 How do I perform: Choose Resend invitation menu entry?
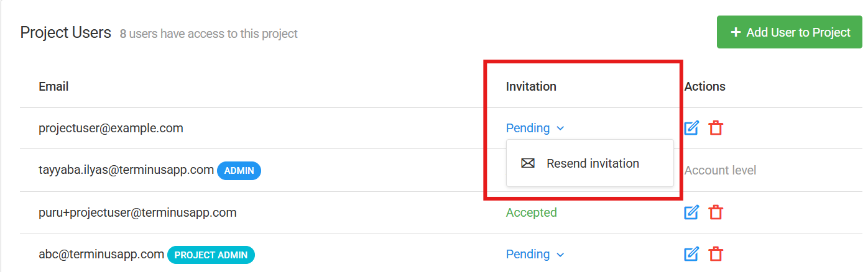[590, 163]
